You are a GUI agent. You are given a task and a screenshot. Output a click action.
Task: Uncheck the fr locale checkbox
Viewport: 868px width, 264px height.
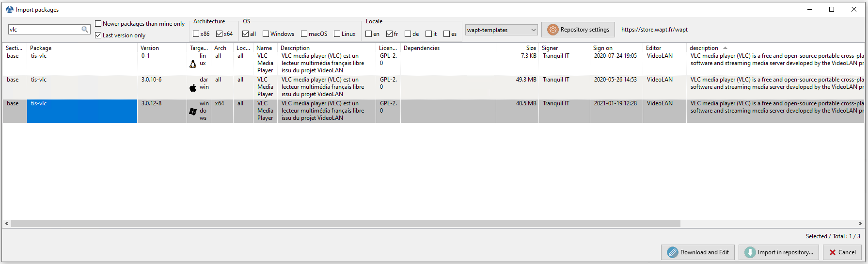tap(390, 34)
